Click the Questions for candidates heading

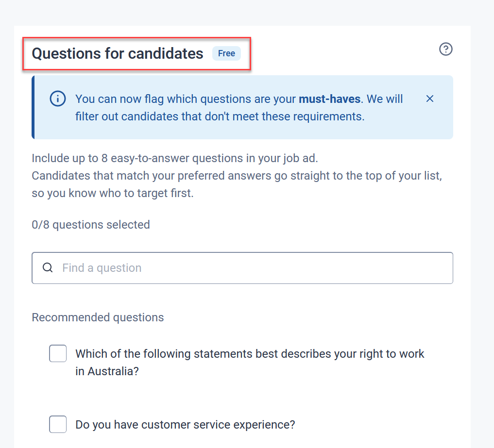click(118, 53)
